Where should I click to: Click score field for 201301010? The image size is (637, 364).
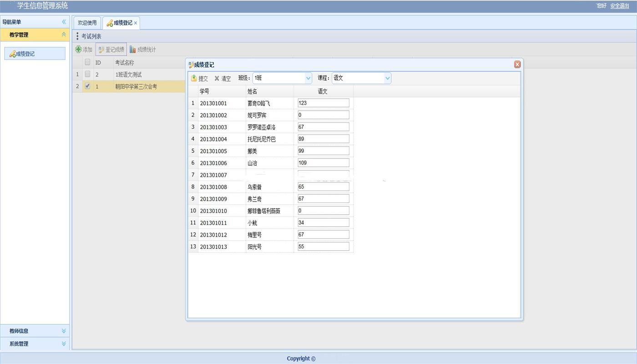pos(324,210)
